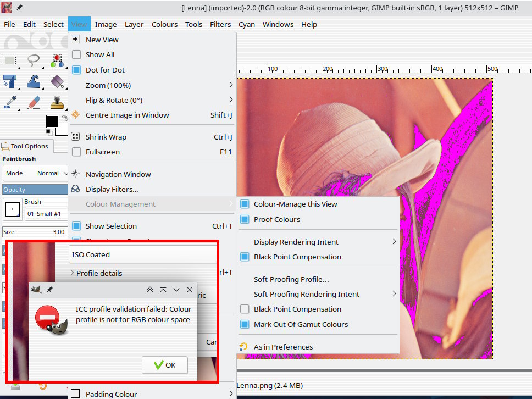
Task: Select the Free Select lasso tool
Action: click(33, 61)
